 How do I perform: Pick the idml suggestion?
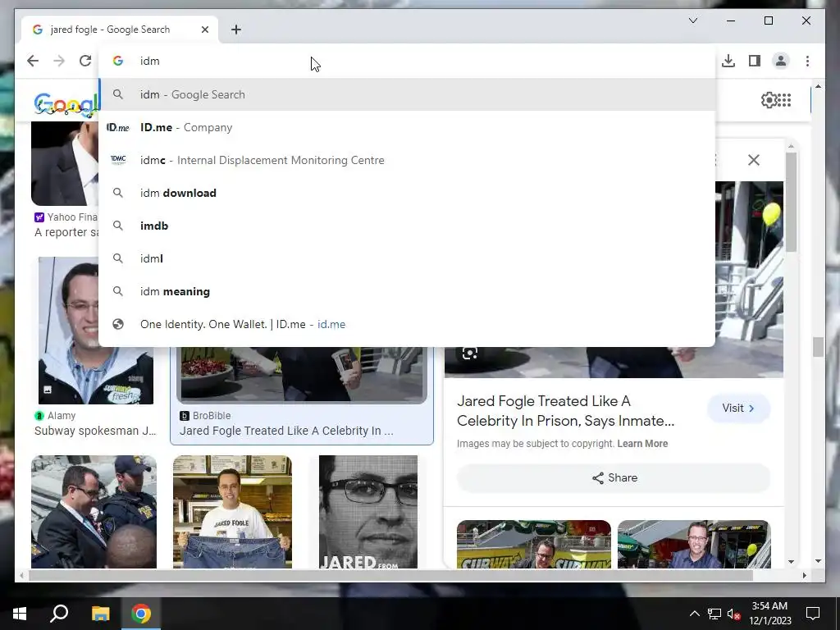[407, 258]
